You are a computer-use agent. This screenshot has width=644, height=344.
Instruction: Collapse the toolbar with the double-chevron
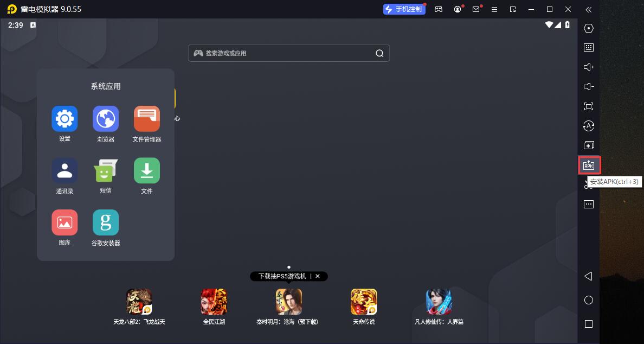pyautogui.click(x=589, y=9)
